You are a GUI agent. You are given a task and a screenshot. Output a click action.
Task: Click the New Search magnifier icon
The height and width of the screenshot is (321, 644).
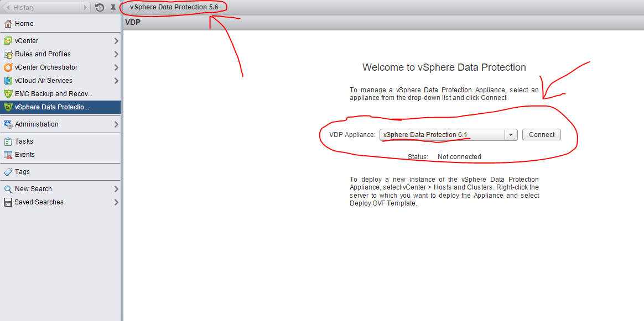tap(8, 189)
